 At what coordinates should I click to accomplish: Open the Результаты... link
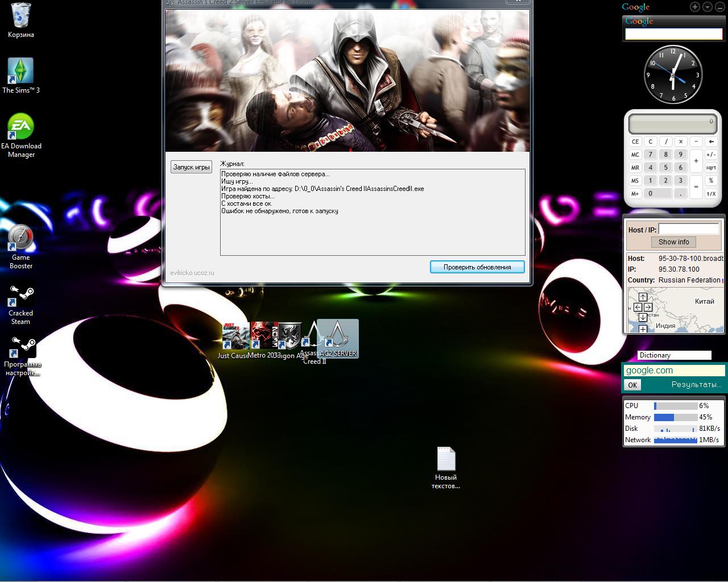tap(696, 385)
